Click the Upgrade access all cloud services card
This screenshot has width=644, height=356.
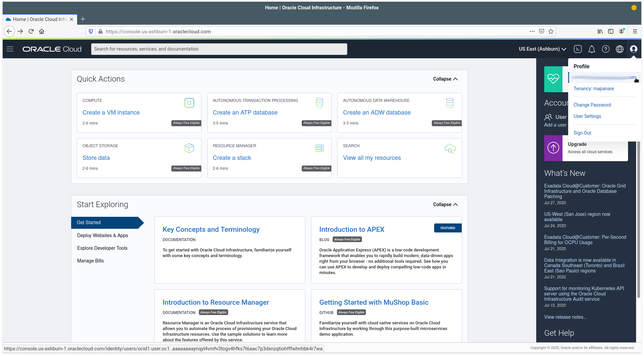click(586, 148)
